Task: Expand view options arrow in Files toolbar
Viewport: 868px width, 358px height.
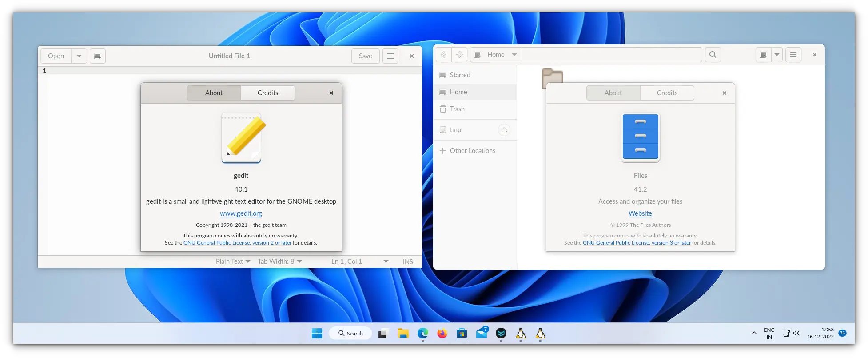Action: pos(777,55)
